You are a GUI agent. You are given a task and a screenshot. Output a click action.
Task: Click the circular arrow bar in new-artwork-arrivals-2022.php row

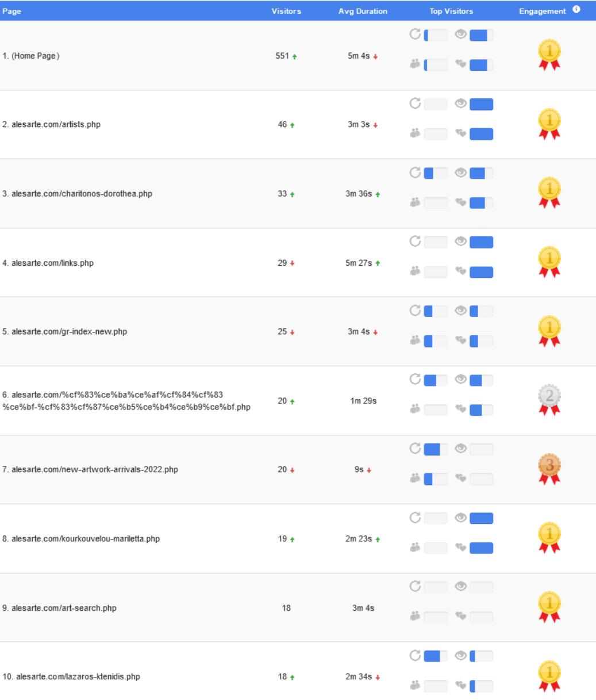(436, 449)
